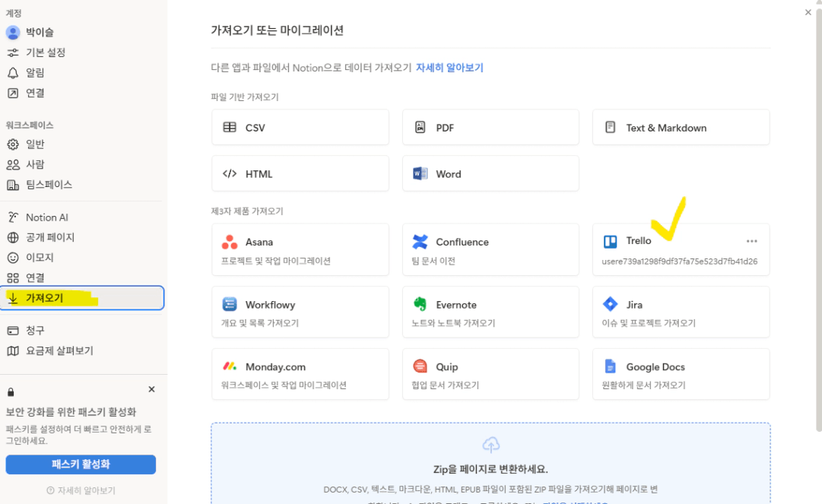The width and height of the screenshot is (822, 504).
Task: Follow the blue 자세히 알아보기 link about importing
Action: (449, 68)
